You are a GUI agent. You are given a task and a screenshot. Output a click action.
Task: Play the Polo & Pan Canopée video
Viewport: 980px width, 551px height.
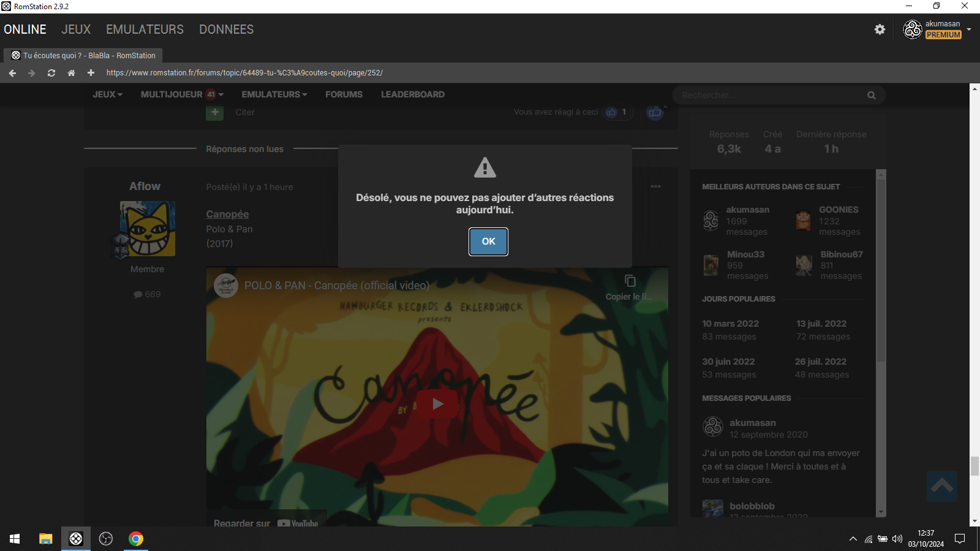437,404
